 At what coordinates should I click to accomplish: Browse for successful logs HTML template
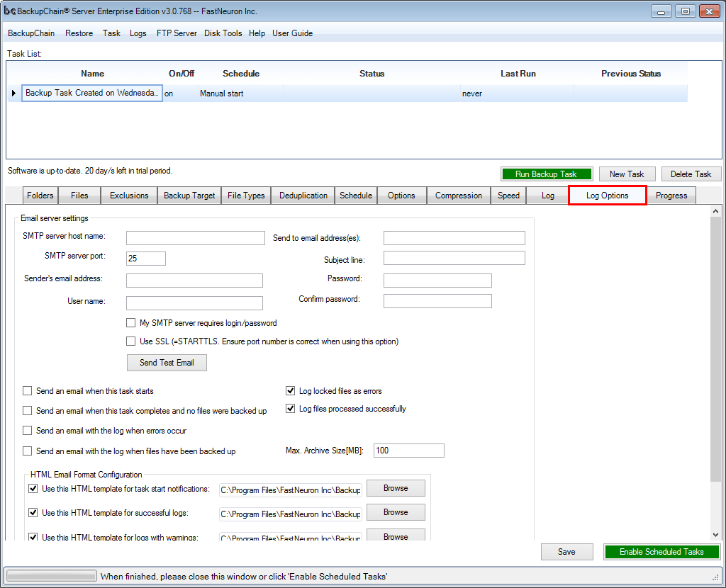coord(396,512)
